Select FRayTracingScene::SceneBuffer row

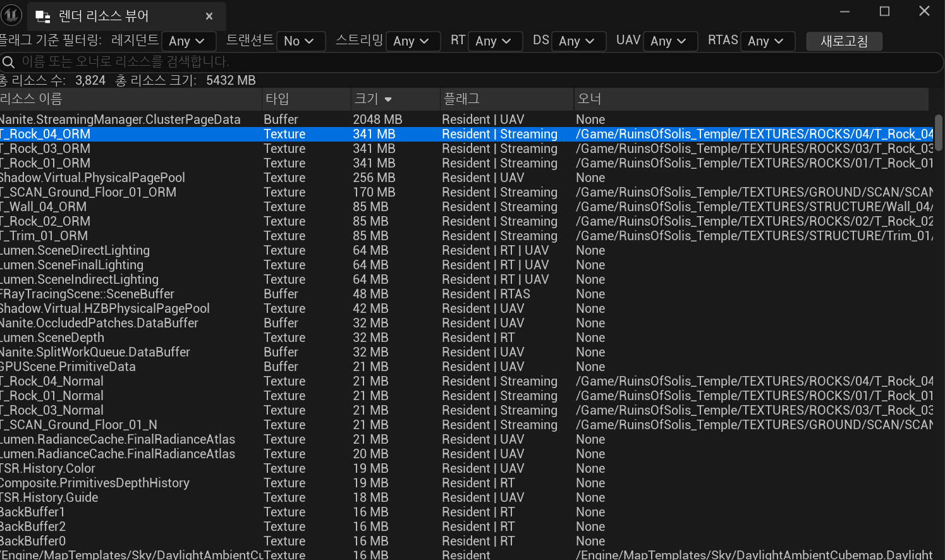tap(466, 294)
